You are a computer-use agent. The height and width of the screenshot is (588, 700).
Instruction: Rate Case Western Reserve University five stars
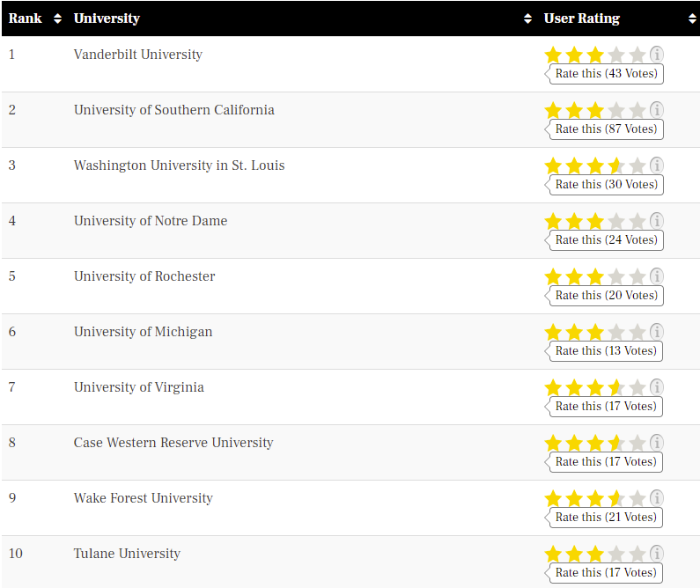coord(637,443)
